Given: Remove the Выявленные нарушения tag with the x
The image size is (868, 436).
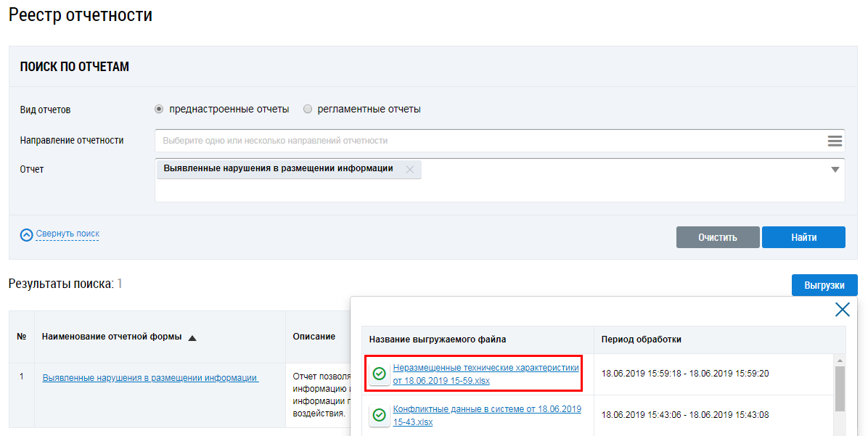Looking at the screenshot, I should (x=410, y=169).
